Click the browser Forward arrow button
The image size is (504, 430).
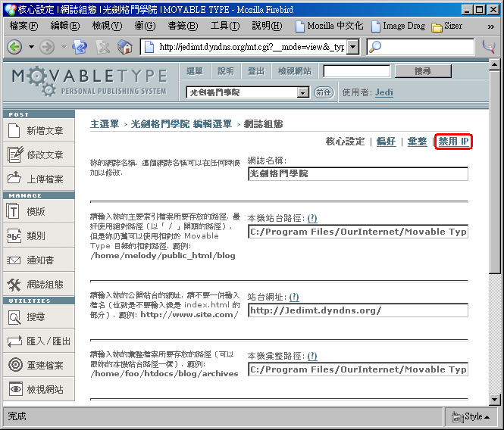[x=47, y=47]
